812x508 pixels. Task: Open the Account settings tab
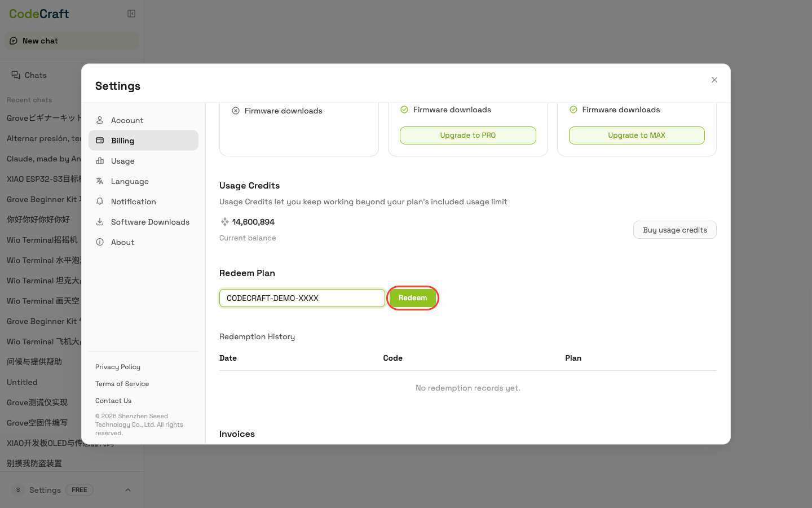pyautogui.click(x=143, y=120)
